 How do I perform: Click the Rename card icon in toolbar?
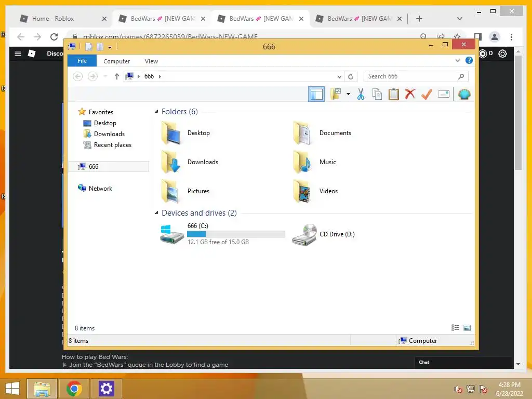coord(444,94)
